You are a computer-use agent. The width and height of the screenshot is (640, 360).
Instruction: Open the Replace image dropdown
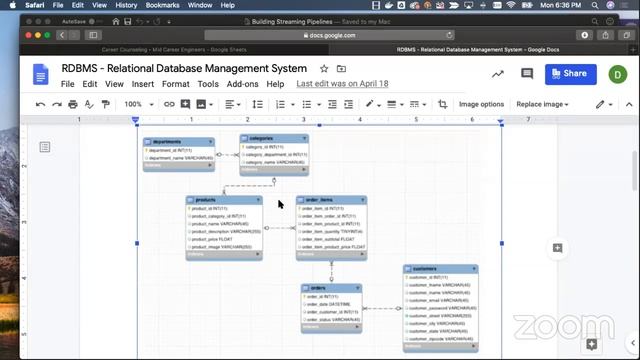[x=542, y=104]
